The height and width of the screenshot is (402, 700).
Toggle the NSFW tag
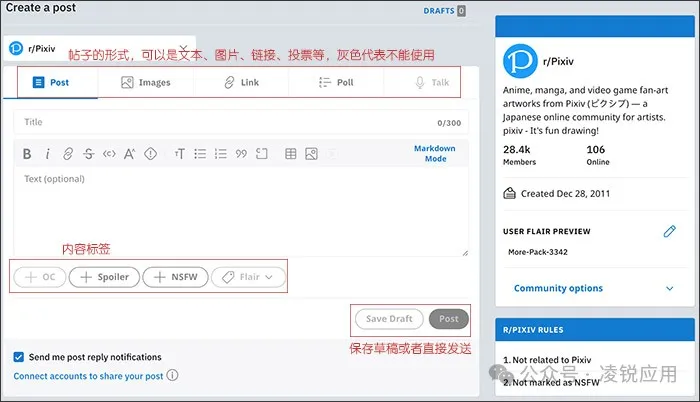click(x=175, y=277)
